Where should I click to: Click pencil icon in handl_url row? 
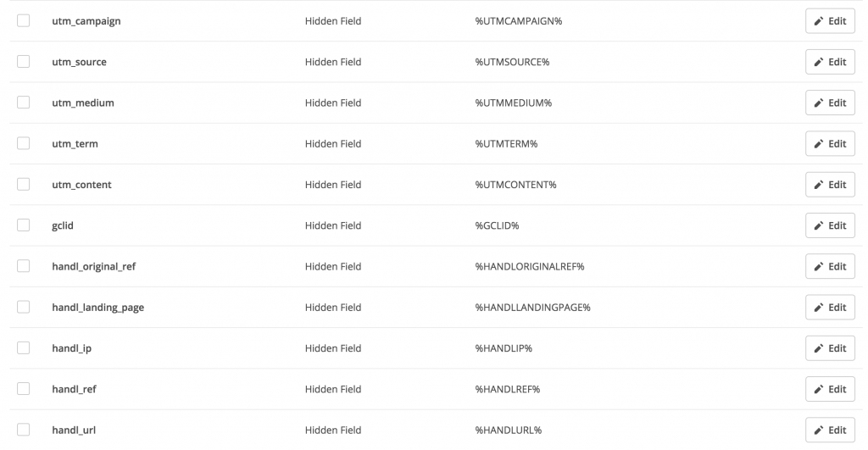click(x=819, y=430)
